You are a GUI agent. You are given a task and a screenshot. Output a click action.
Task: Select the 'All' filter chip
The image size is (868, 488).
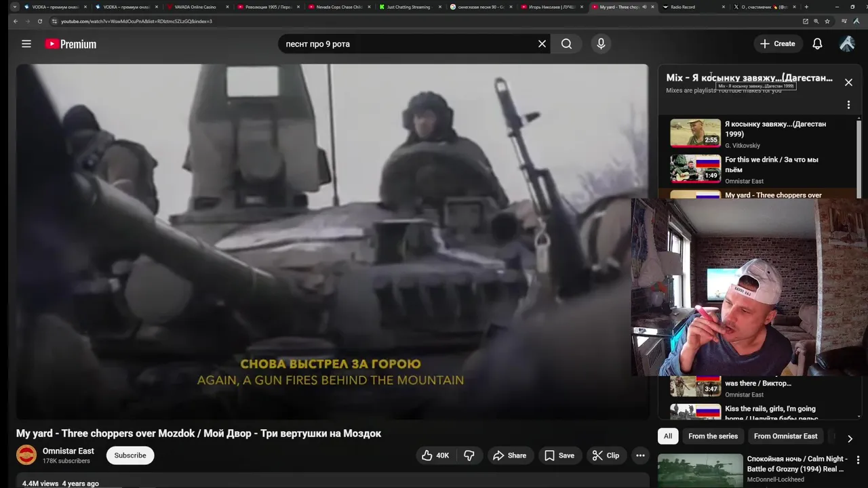(668, 436)
